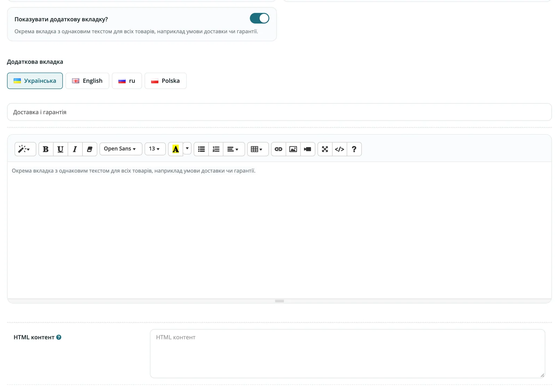This screenshot has width=559, height=392.
Task: Disable the show additional tab toggle
Action: pos(260,18)
